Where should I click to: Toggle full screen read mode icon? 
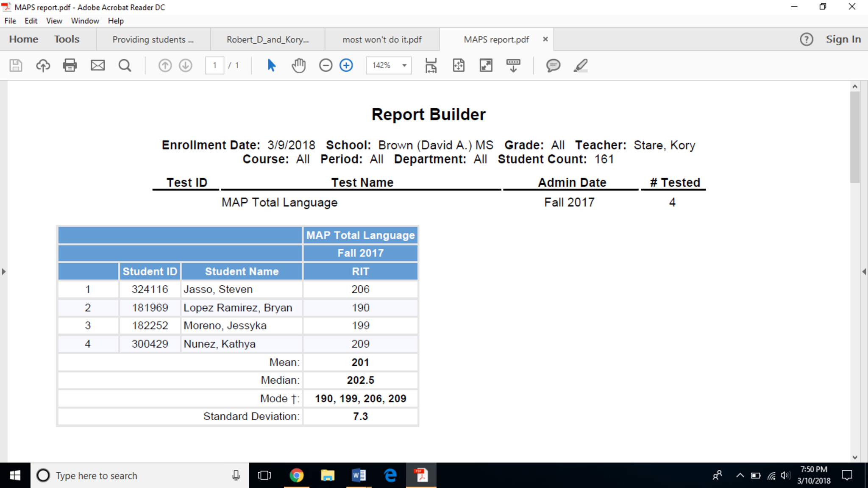(x=486, y=65)
